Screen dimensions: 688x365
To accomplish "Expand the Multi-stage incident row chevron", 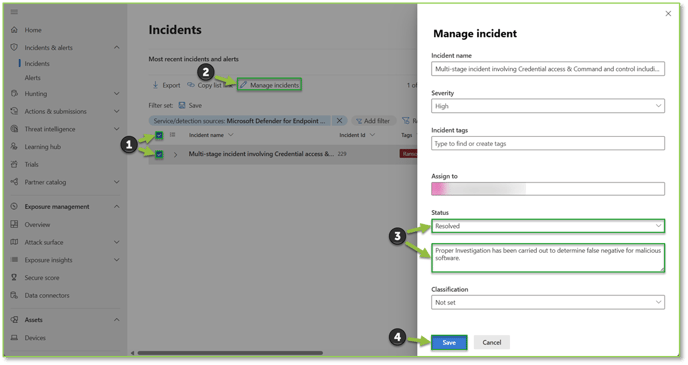I will [x=176, y=154].
